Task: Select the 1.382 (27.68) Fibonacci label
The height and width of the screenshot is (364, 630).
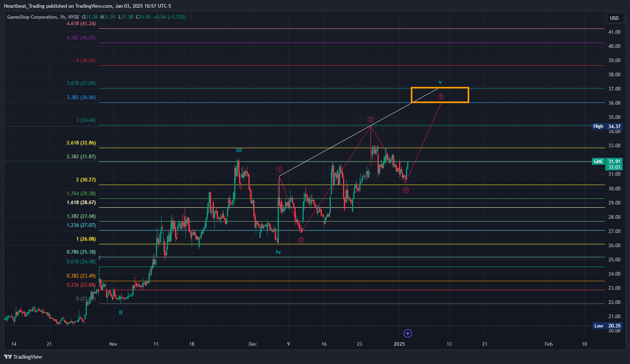Action: pyautogui.click(x=81, y=216)
